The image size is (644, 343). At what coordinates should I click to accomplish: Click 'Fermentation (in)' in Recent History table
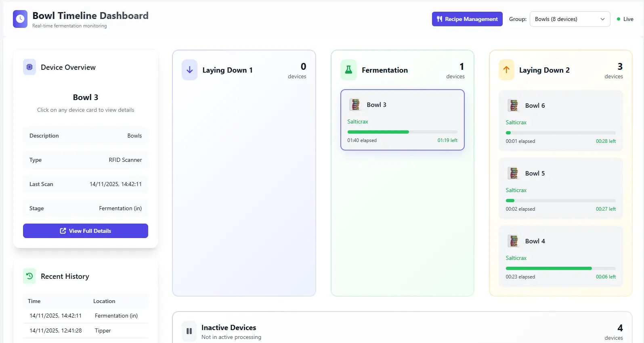click(116, 316)
